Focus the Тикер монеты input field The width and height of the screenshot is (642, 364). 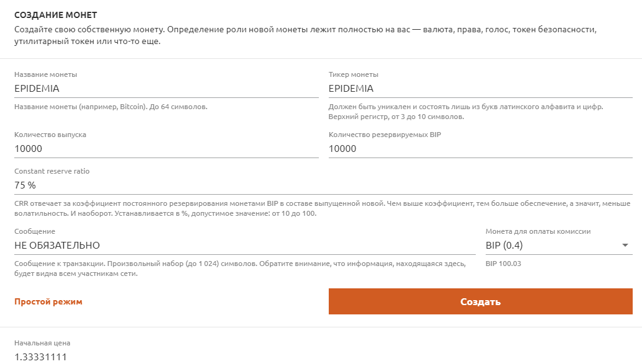click(480, 89)
